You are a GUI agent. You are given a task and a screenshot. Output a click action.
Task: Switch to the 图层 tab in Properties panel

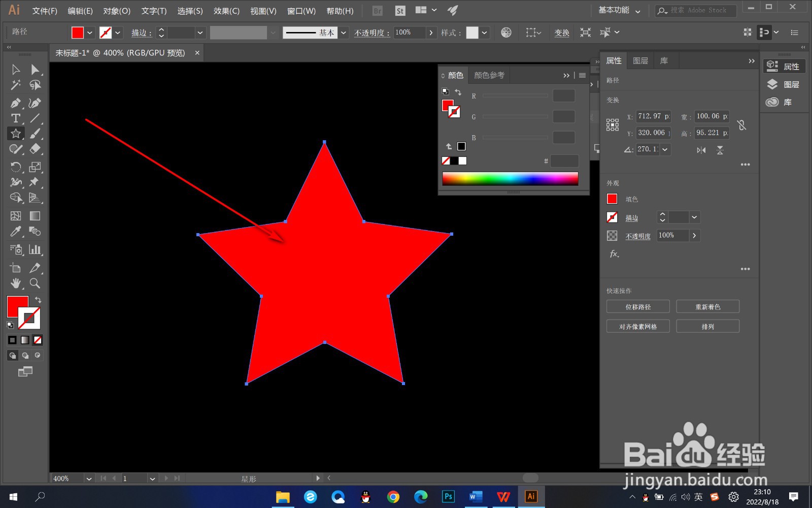pyautogui.click(x=640, y=61)
